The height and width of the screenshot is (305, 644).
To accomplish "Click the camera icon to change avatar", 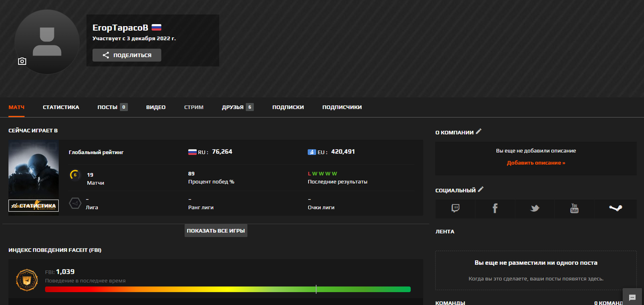I will (x=22, y=61).
